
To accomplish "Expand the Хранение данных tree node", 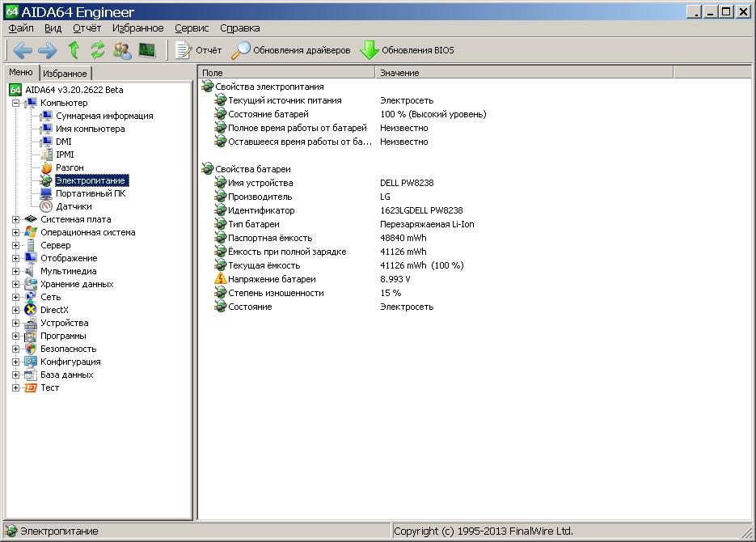I will [x=16, y=284].
